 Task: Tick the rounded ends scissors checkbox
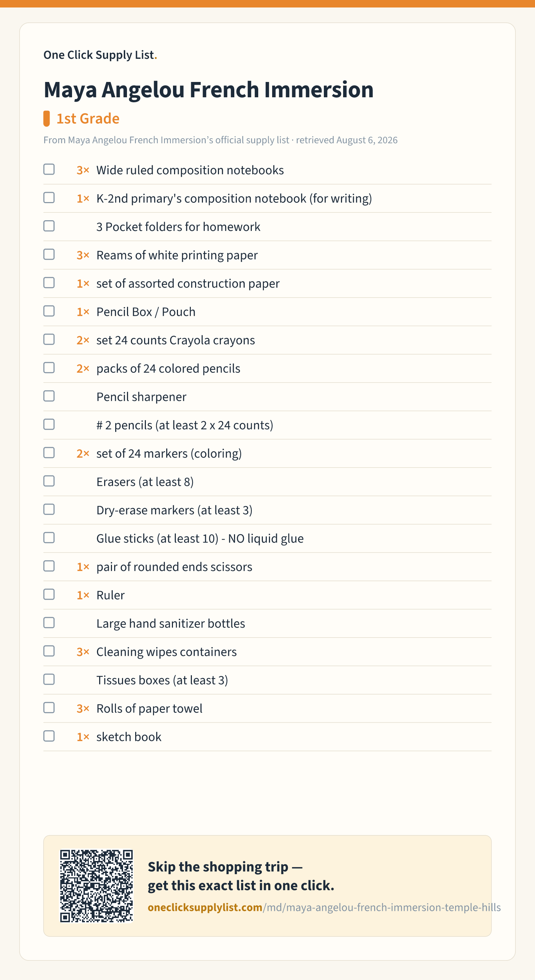click(x=49, y=566)
